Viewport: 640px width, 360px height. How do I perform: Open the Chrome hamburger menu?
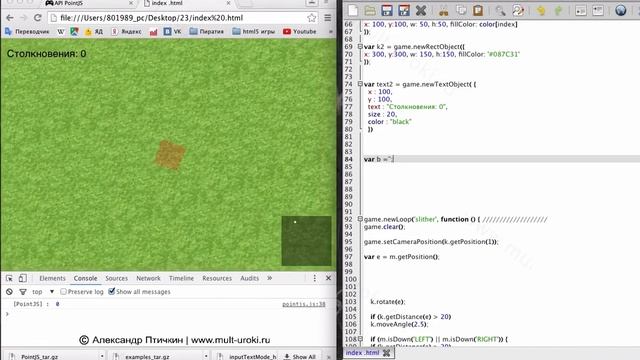pyautogui.click(x=327, y=18)
